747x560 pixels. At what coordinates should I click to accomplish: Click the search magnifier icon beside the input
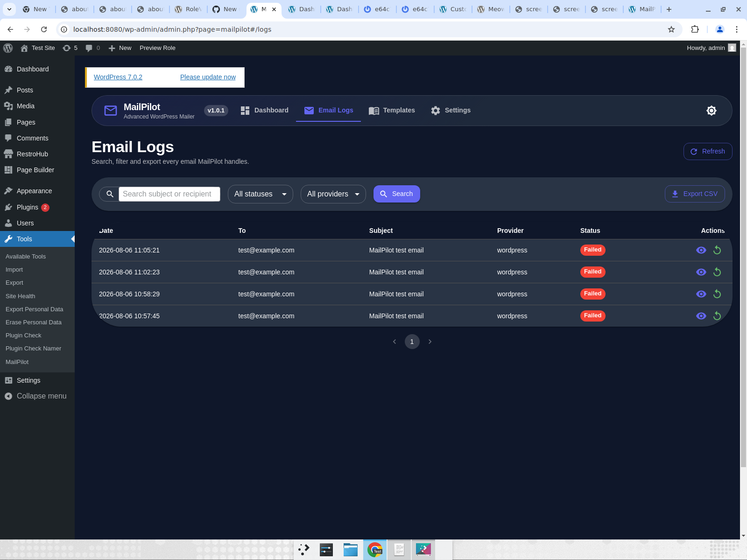coord(110,194)
